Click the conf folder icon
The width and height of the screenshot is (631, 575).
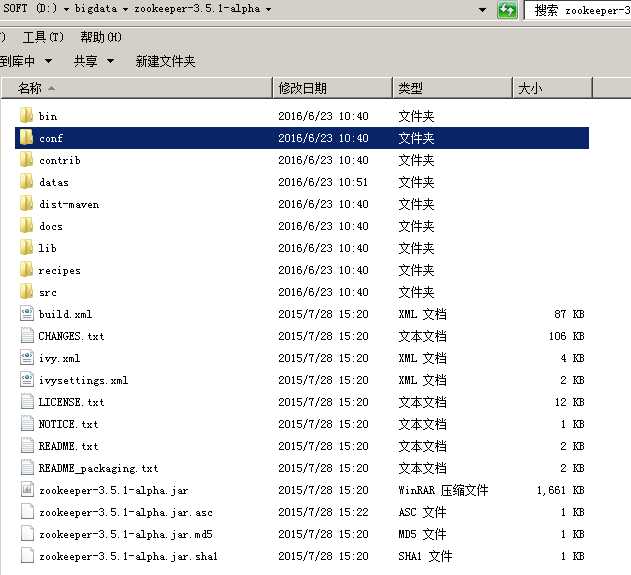27,137
